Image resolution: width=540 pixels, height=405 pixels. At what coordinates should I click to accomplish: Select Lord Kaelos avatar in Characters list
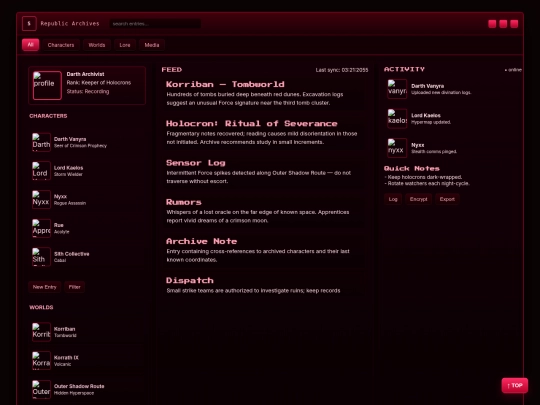tap(41, 171)
